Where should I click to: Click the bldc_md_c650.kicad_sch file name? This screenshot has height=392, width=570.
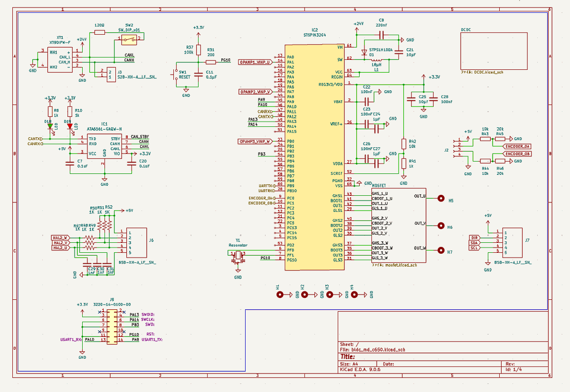click(378, 350)
